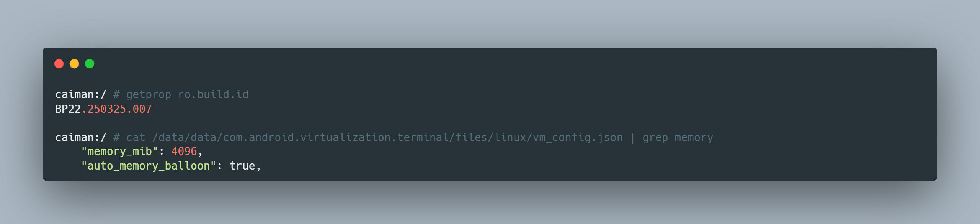Select the ro.build.id property text
Screen dimensions: 980x224
[x=213, y=95]
